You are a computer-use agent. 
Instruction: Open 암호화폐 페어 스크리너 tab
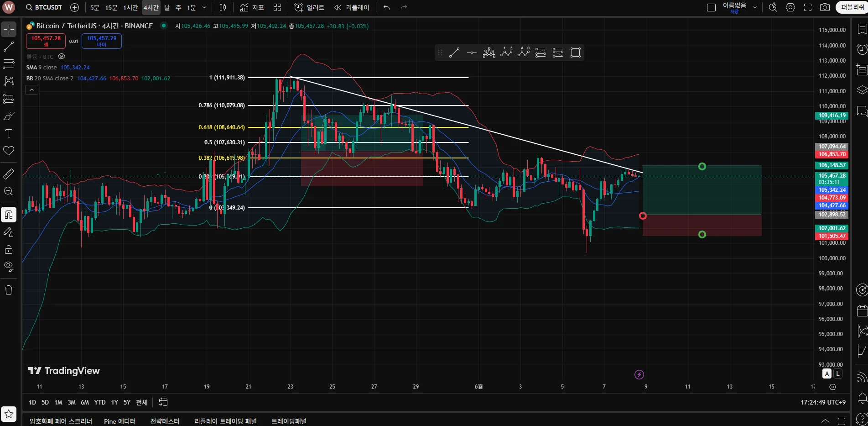(x=61, y=421)
